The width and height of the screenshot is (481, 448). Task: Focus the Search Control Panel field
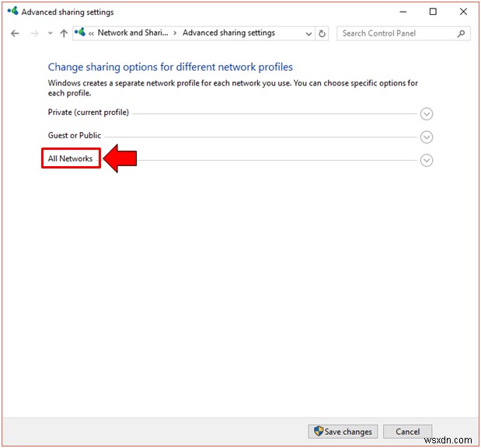(403, 33)
